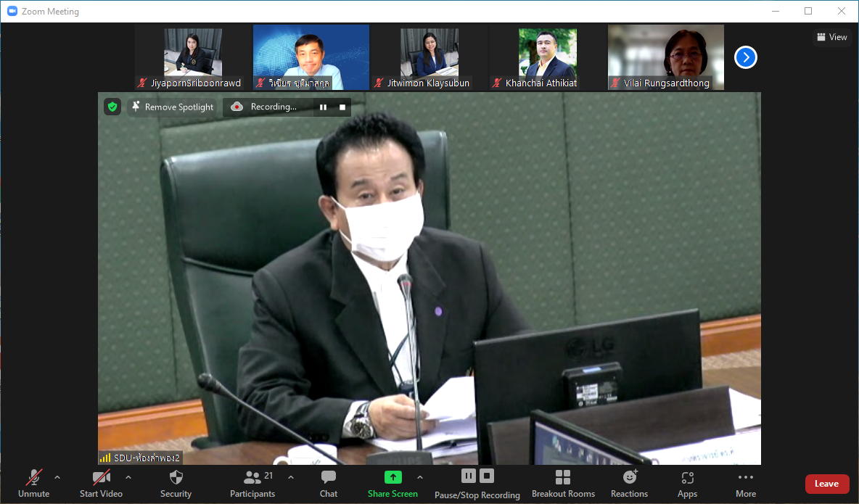
Task: Open the Chat panel
Action: point(329,484)
